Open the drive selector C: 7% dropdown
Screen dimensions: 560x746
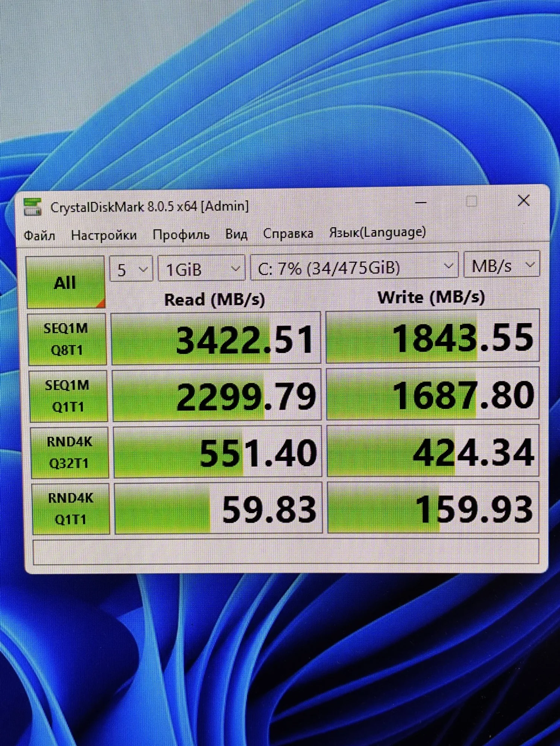coord(354,266)
